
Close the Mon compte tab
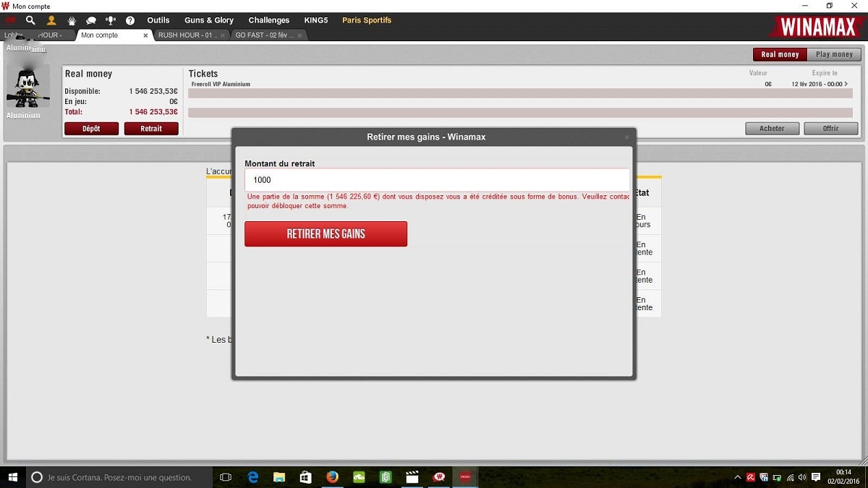pos(145,35)
